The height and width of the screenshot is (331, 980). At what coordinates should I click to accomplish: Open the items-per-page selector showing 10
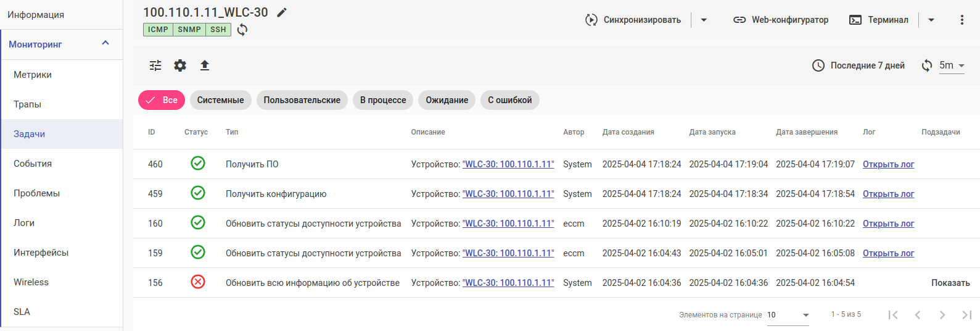(788, 315)
